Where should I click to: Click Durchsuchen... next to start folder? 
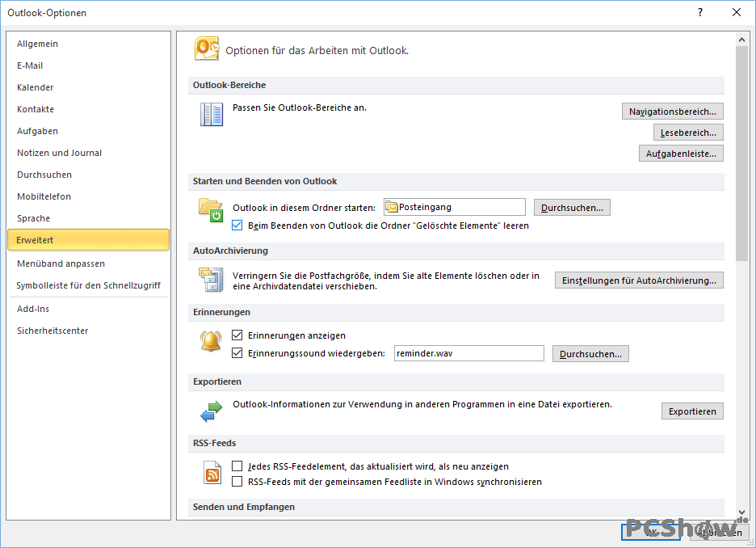572,208
